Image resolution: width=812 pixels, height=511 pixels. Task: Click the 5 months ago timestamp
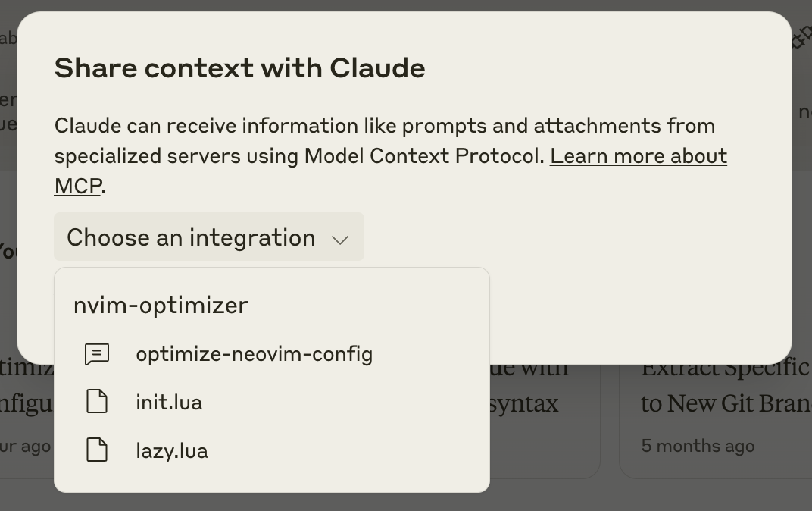click(x=698, y=446)
